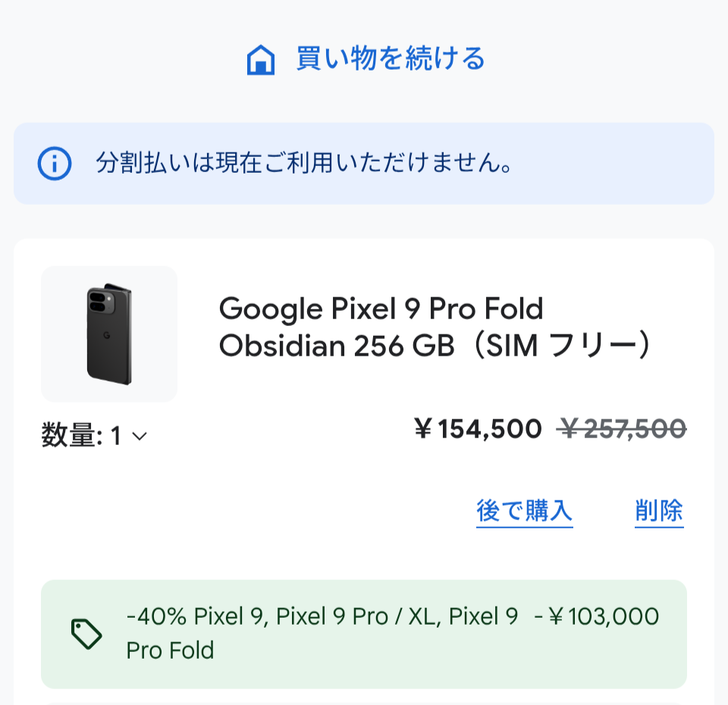Click the quantity value 1

[115, 436]
